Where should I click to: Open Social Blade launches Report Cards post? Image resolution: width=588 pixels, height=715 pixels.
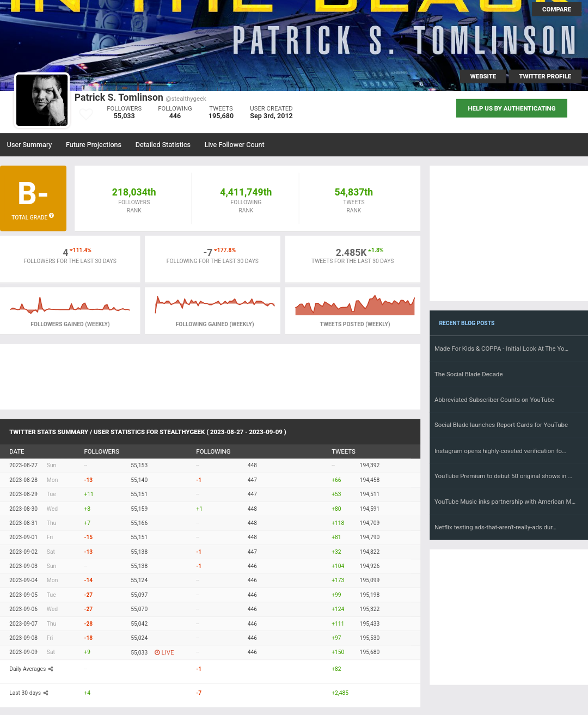pyautogui.click(x=501, y=425)
